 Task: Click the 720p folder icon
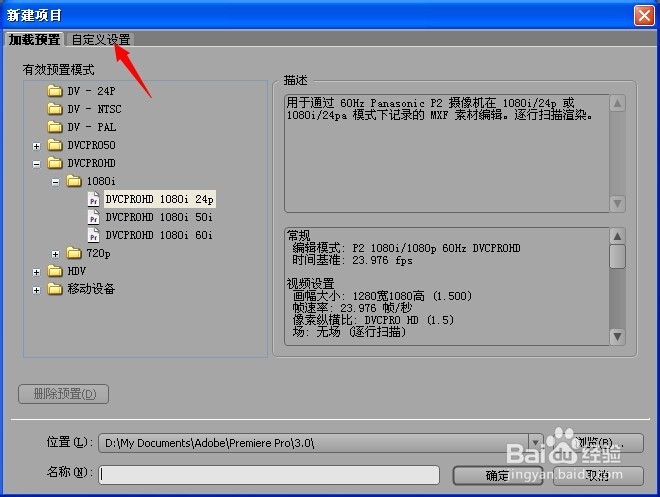74,253
